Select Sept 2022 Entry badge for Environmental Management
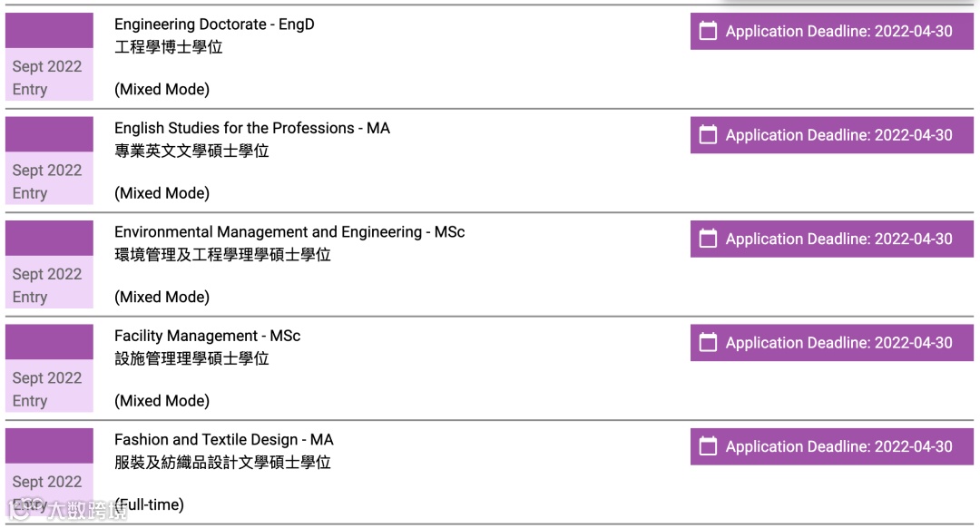The image size is (980, 528). click(x=49, y=284)
